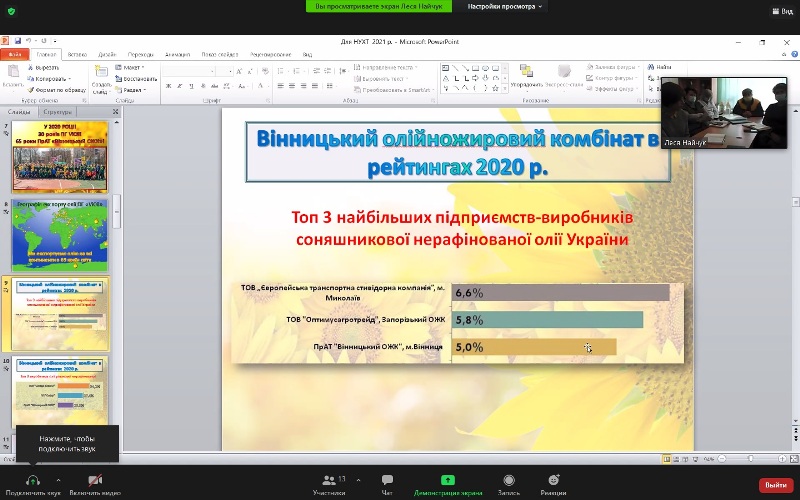
Task: Justify text in Paragraph group
Action: tap(315, 86)
